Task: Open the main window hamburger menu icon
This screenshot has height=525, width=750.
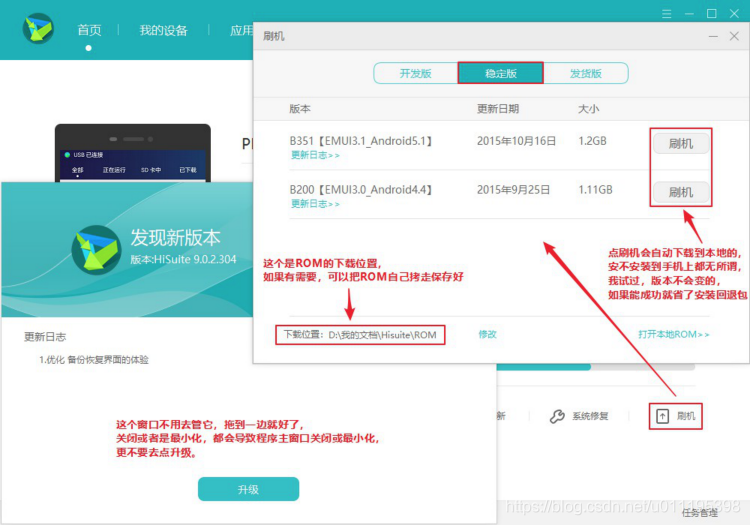Action: [666, 13]
